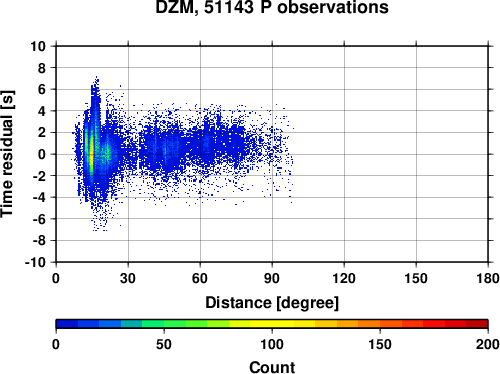Click the plot title 'DZM, 51143 P observations'

(272, 7)
